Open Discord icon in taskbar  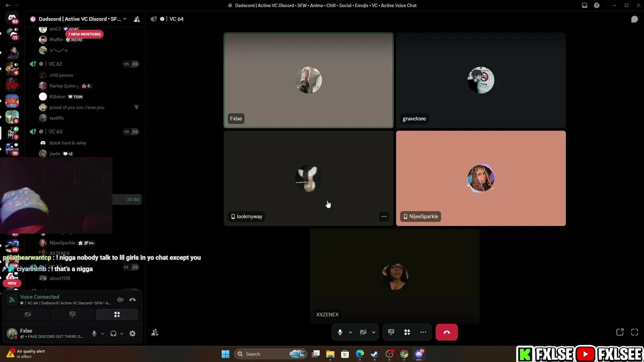click(x=419, y=354)
